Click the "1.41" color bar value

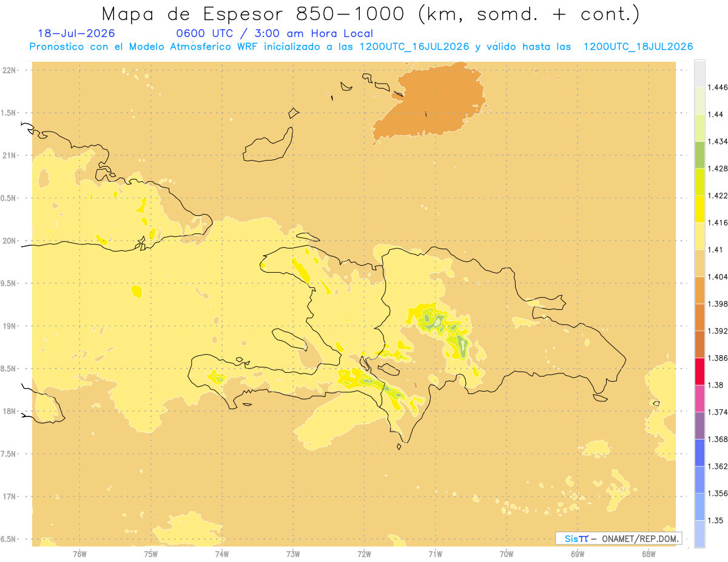(715, 250)
